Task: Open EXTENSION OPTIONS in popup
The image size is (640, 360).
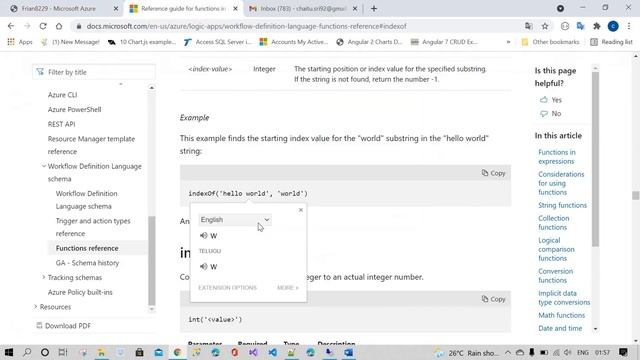Action: (x=227, y=288)
